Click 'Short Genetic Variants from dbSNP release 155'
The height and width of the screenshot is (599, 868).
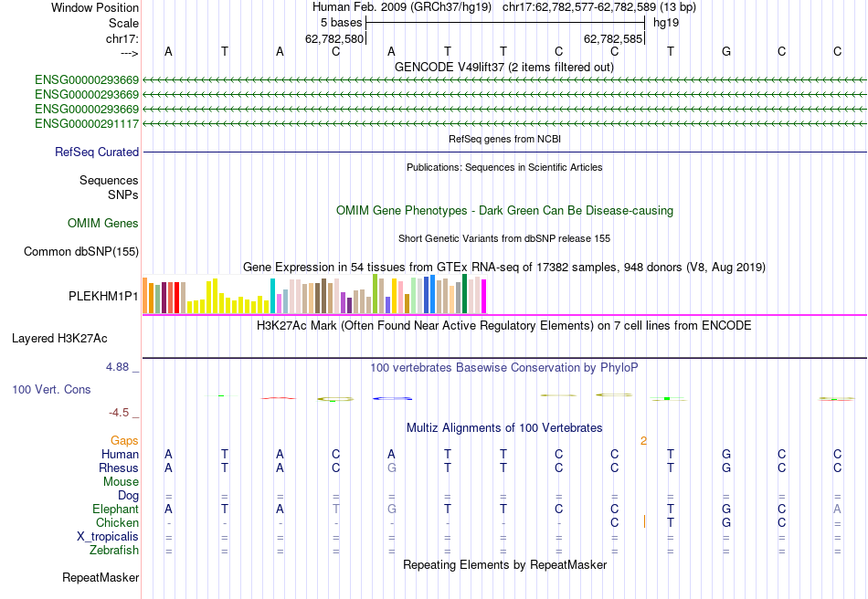click(x=504, y=238)
